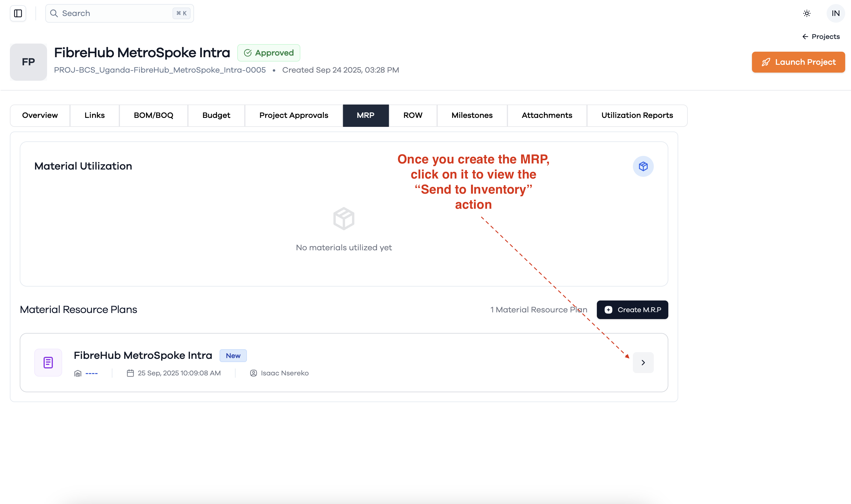Go back to Projects

tap(821, 37)
